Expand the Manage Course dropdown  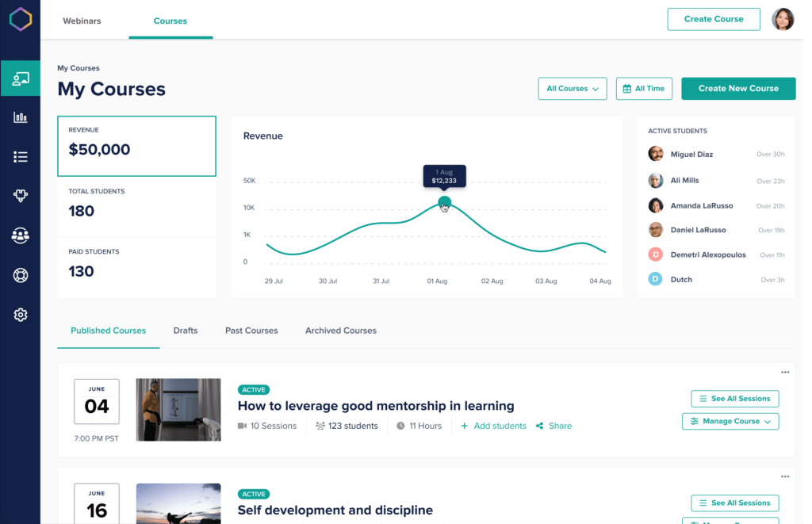(x=730, y=422)
